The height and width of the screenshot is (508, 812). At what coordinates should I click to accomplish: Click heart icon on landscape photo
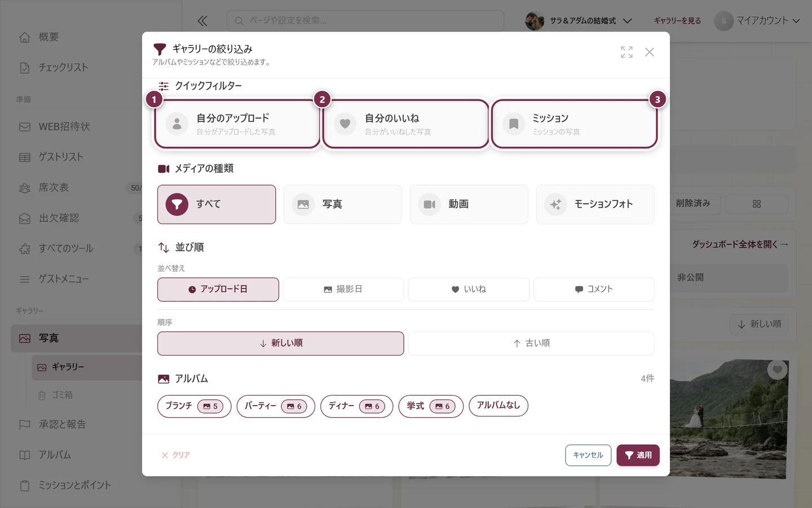[778, 370]
